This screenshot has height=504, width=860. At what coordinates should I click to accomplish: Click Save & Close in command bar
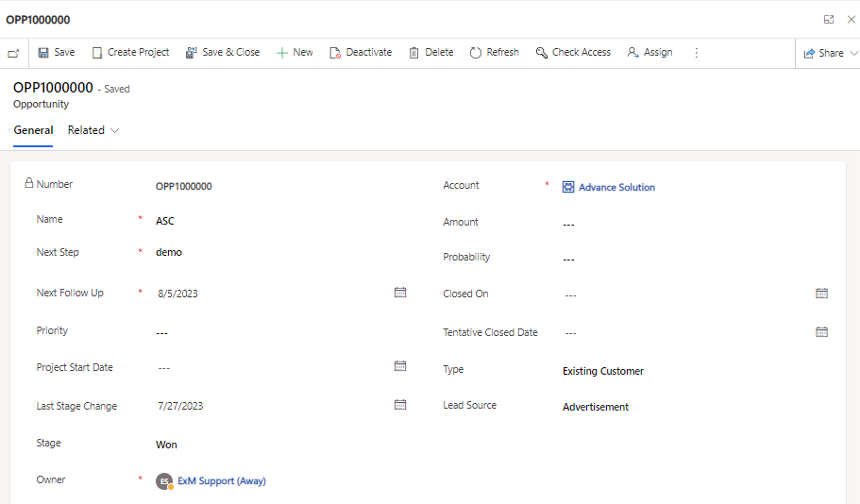click(223, 53)
